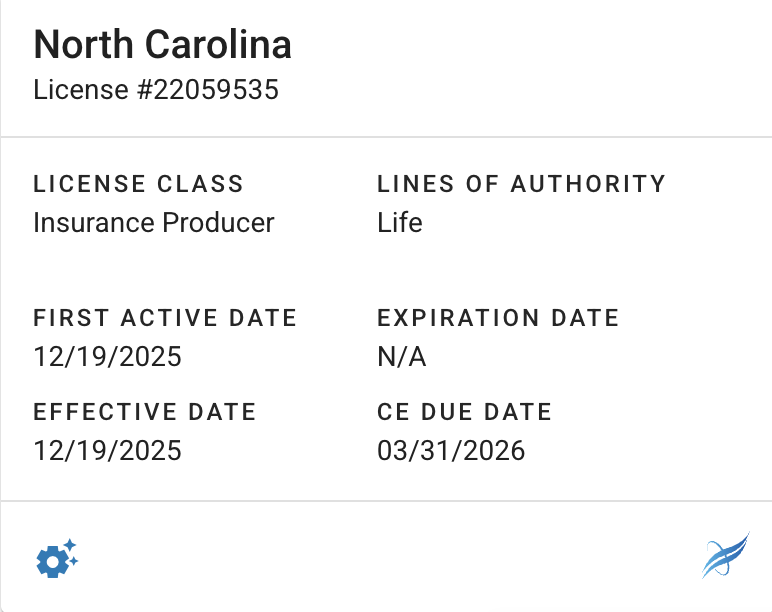Click the date under First Active Date
The image size is (772, 612).
107,357
